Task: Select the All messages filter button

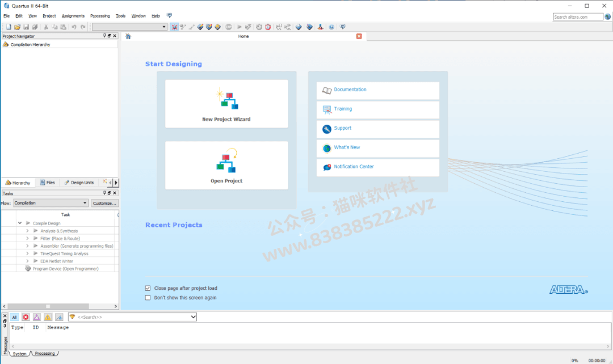Action: click(x=14, y=317)
